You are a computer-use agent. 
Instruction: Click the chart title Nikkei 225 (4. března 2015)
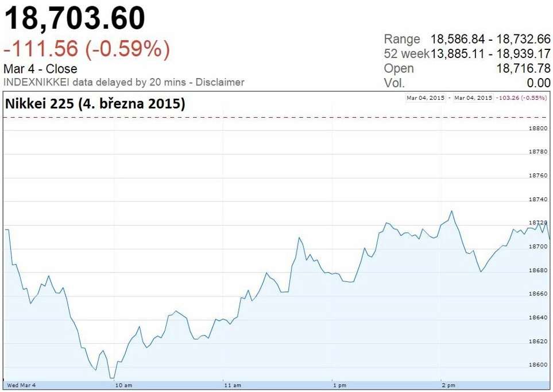tap(95, 104)
